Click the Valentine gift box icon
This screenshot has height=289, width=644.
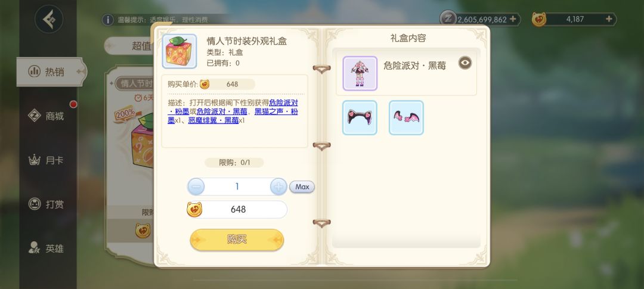pos(179,51)
